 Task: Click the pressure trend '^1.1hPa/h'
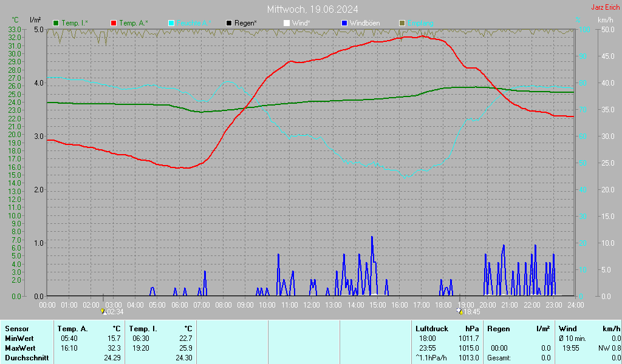click(431, 358)
